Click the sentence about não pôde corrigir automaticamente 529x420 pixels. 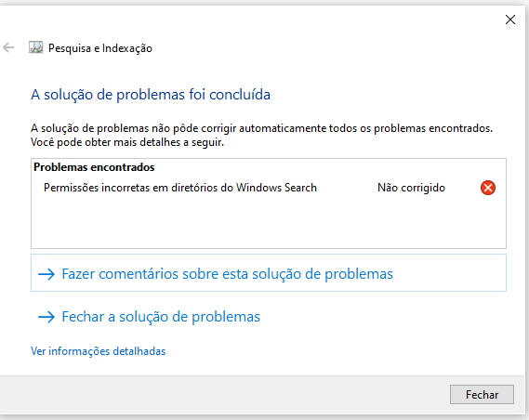261,128
